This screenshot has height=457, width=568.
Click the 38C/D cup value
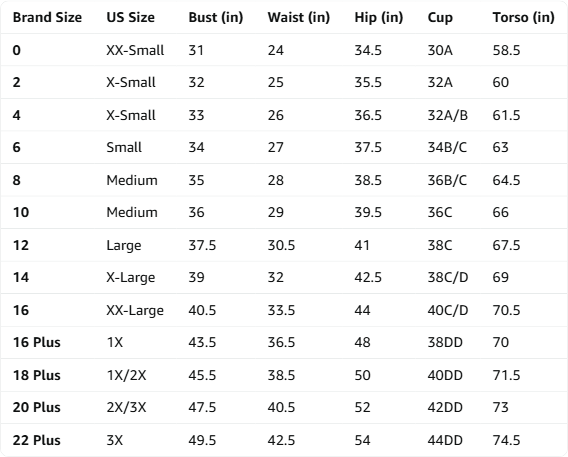point(448,277)
